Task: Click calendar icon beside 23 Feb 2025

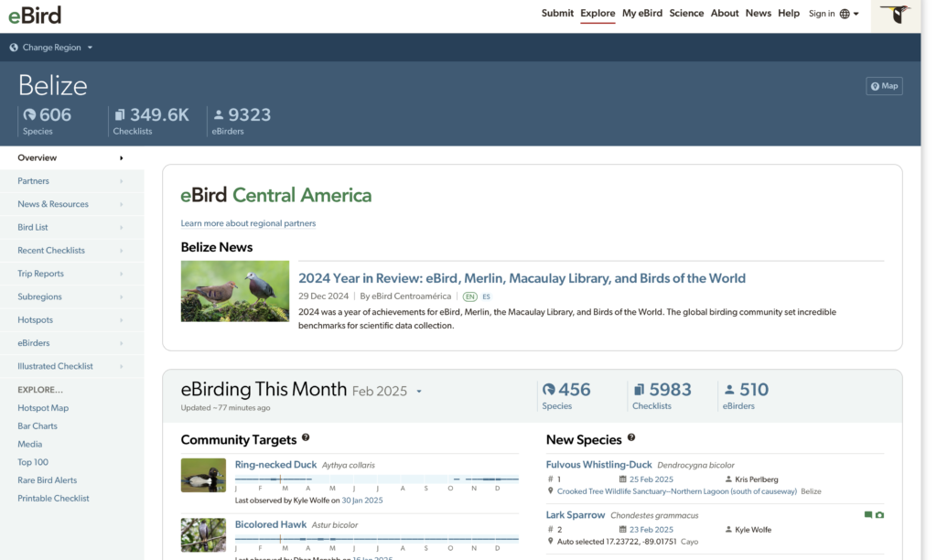Action: pos(622,530)
